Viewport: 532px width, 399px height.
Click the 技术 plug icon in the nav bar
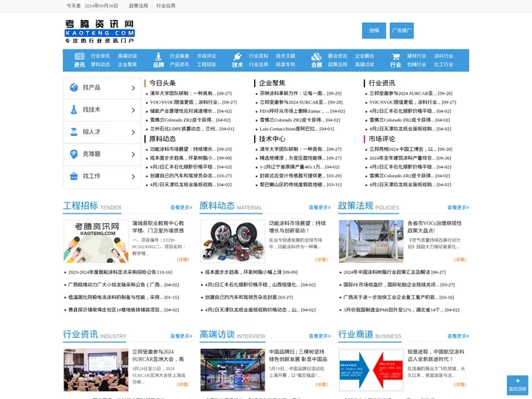[237, 56]
